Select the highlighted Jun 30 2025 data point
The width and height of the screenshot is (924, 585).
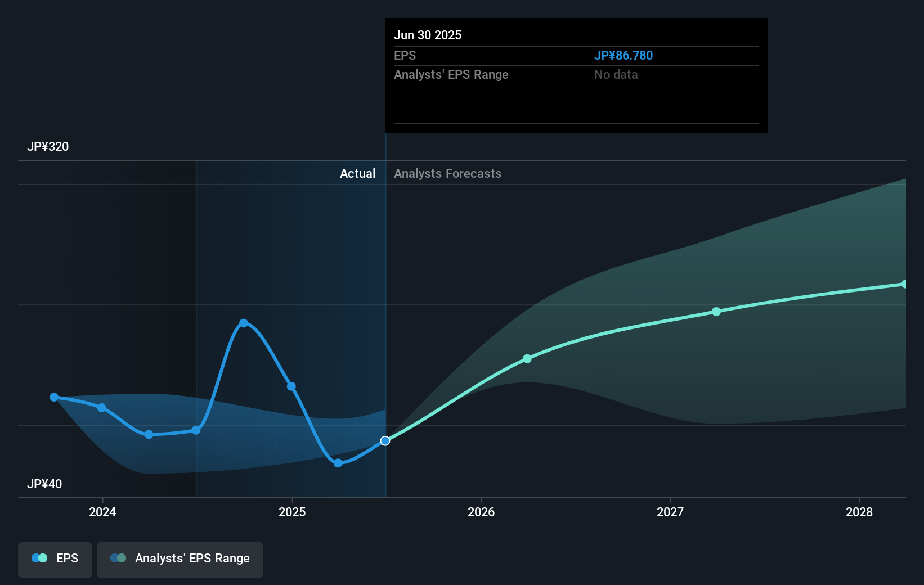coord(385,441)
